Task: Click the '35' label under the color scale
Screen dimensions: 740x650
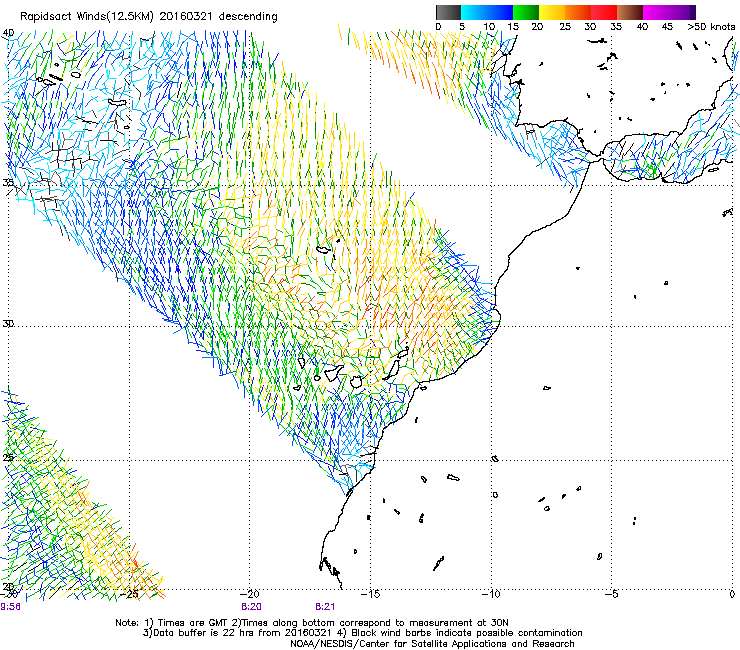Action: (x=616, y=26)
